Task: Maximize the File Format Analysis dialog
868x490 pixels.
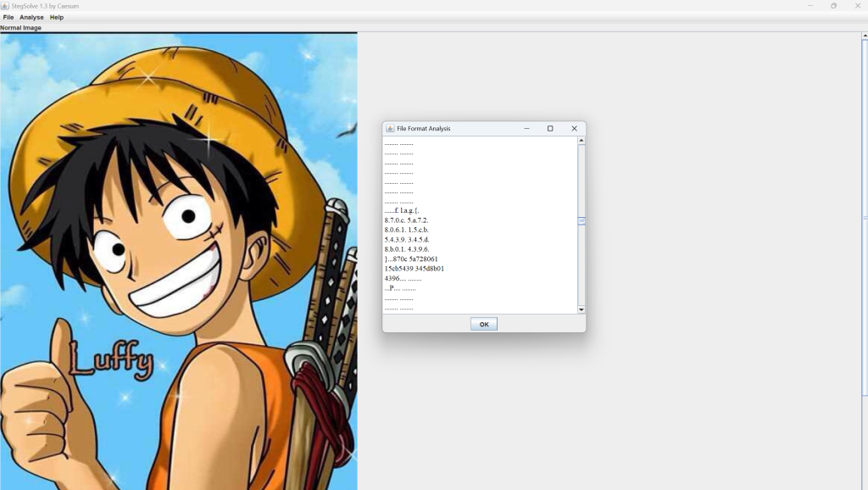Action: click(x=550, y=129)
